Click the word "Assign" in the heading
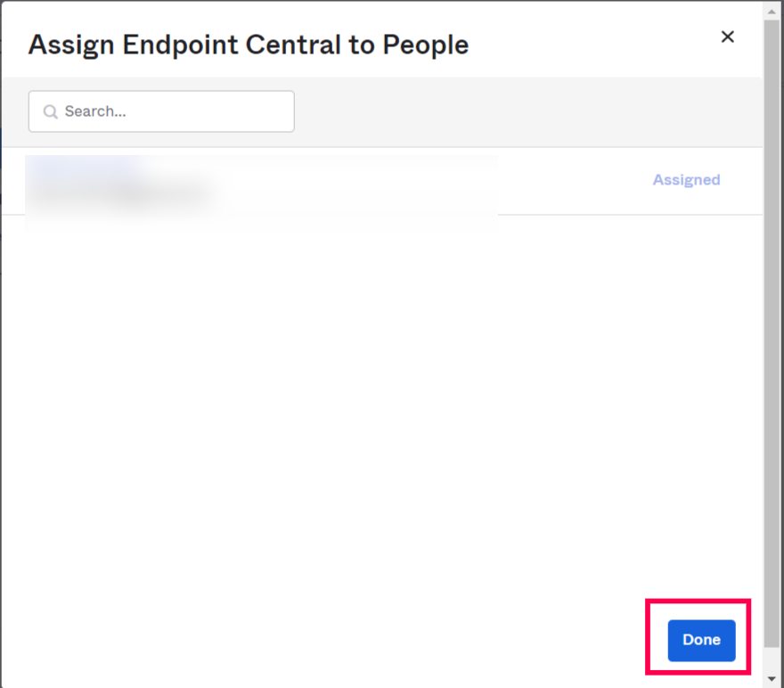Viewport: 784px width, 688px height. [x=71, y=45]
